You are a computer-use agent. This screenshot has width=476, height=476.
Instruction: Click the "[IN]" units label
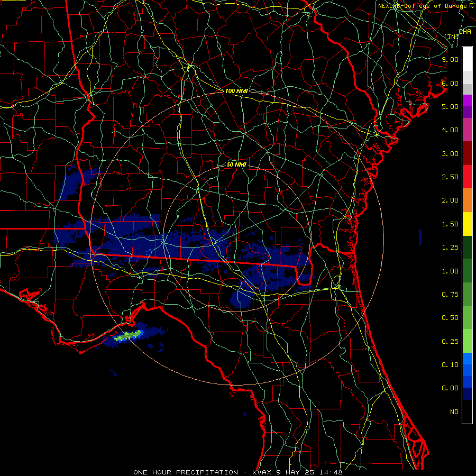(x=452, y=36)
